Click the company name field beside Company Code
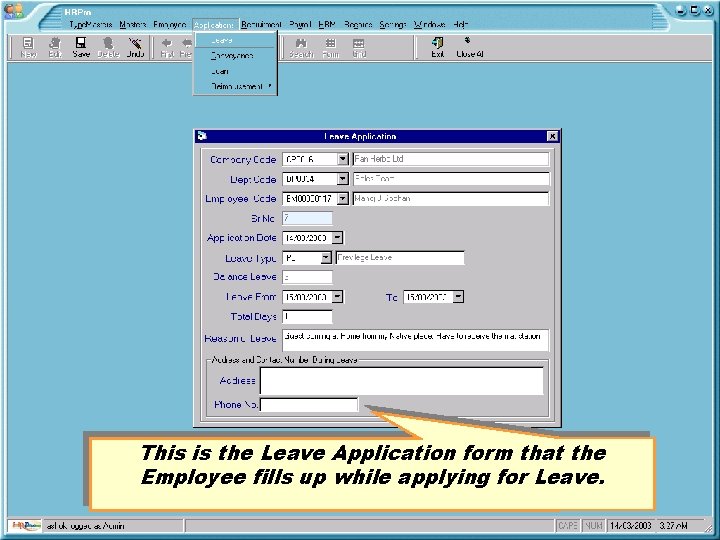Viewport: 720px width, 540px height. pyautogui.click(x=450, y=159)
